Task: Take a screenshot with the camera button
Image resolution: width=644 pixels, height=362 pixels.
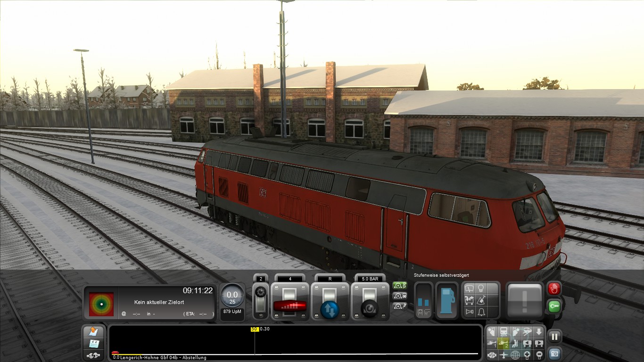Action: [554, 354]
